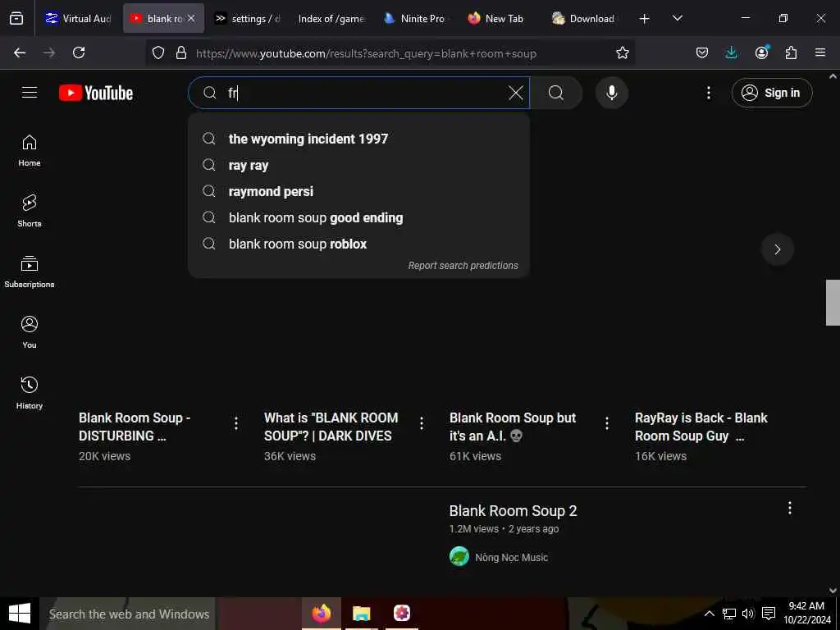Open the Windows Start menu
This screenshot has width=840, height=630.
click(x=20, y=614)
